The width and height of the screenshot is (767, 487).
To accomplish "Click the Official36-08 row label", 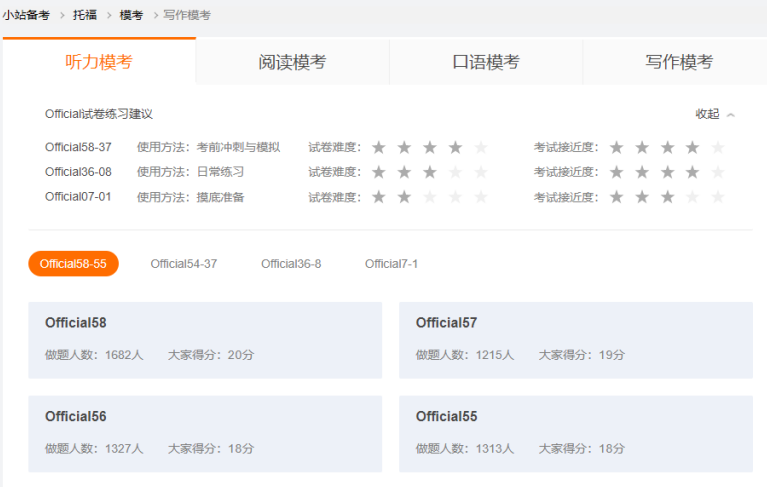I will click(78, 172).
